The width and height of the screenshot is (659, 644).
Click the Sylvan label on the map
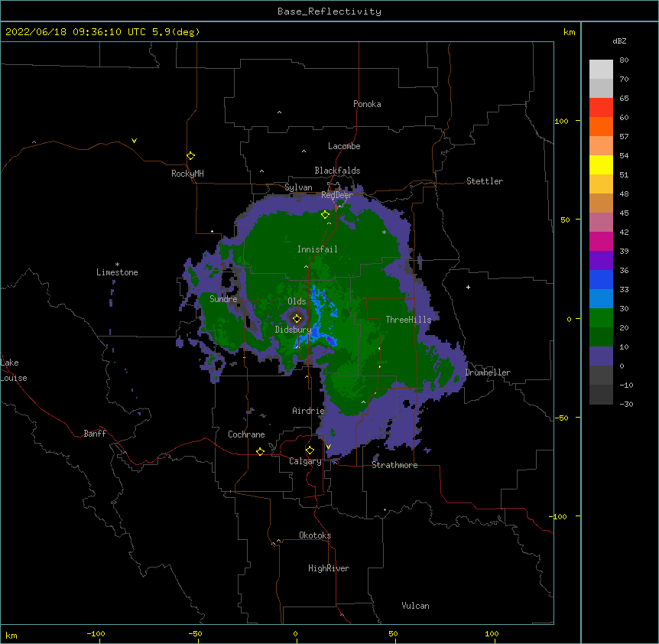tap(298, 187)
